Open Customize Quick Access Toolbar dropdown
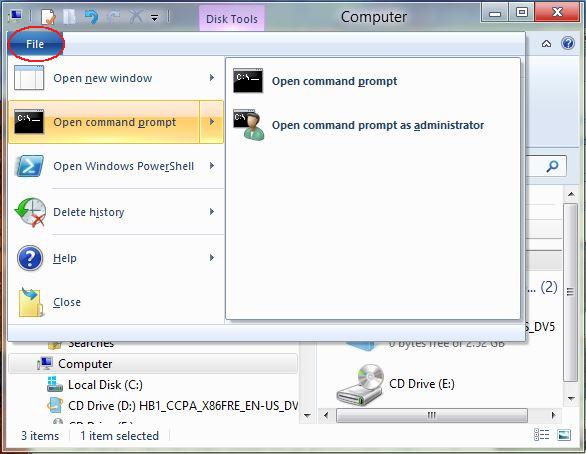The width and height of the screenshot is (586, 454). pos(154,17)
